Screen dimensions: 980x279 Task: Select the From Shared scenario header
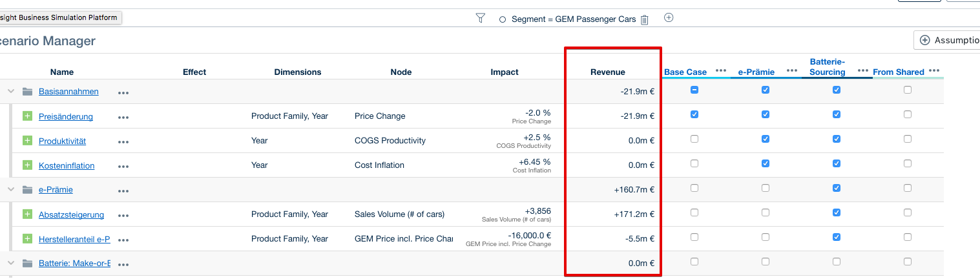tap(899, 72)
